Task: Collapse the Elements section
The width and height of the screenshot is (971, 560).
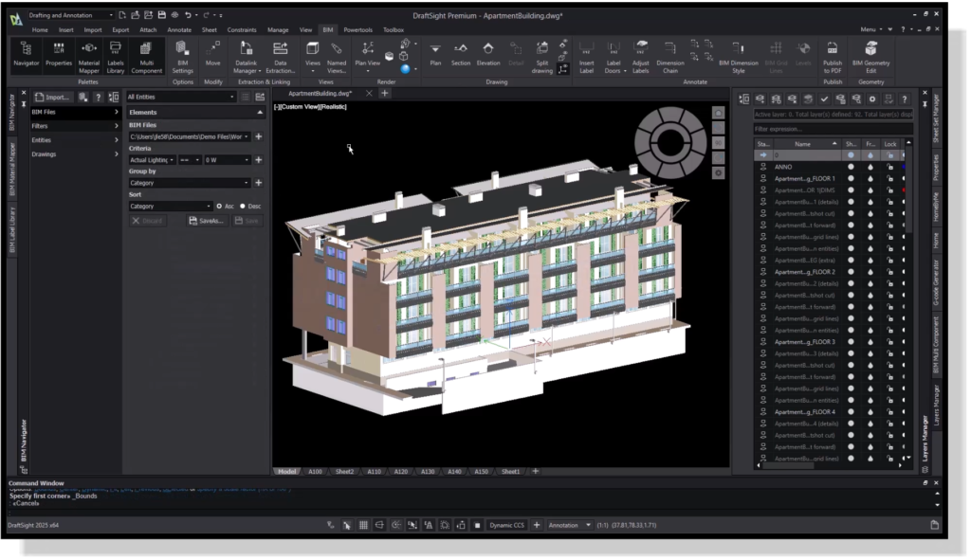Action: [259, 112]
